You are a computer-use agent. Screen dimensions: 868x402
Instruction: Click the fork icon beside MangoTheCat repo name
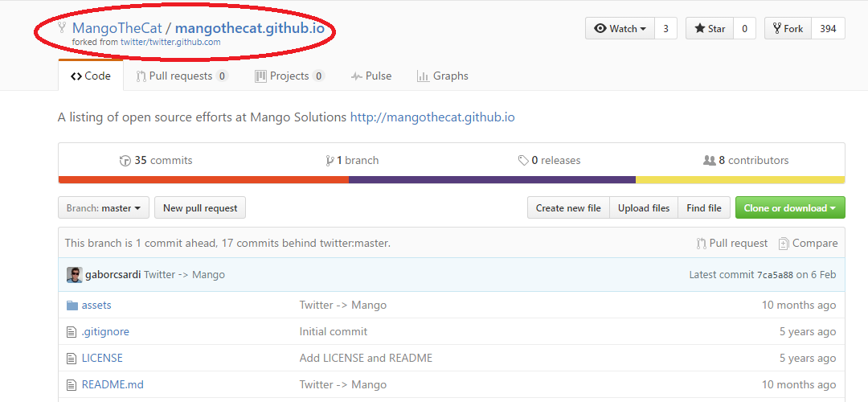(x=62, y=27)
